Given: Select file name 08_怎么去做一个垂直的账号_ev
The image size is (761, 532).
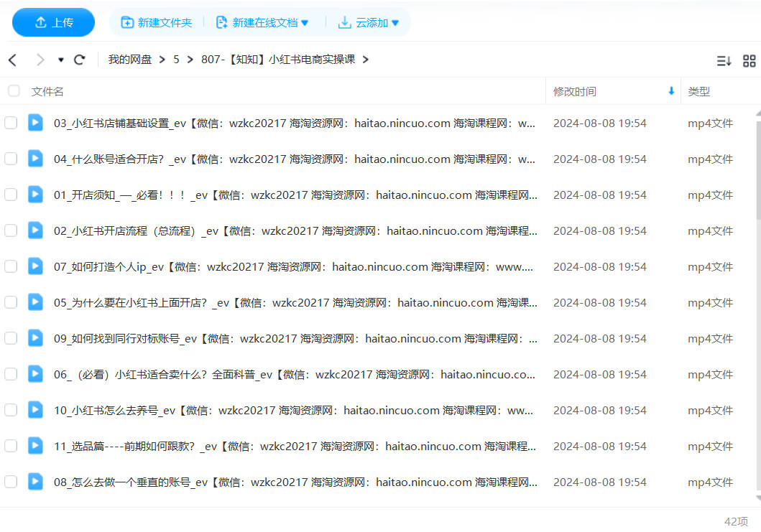Looking at the screenshot, I should click(295, 482).
